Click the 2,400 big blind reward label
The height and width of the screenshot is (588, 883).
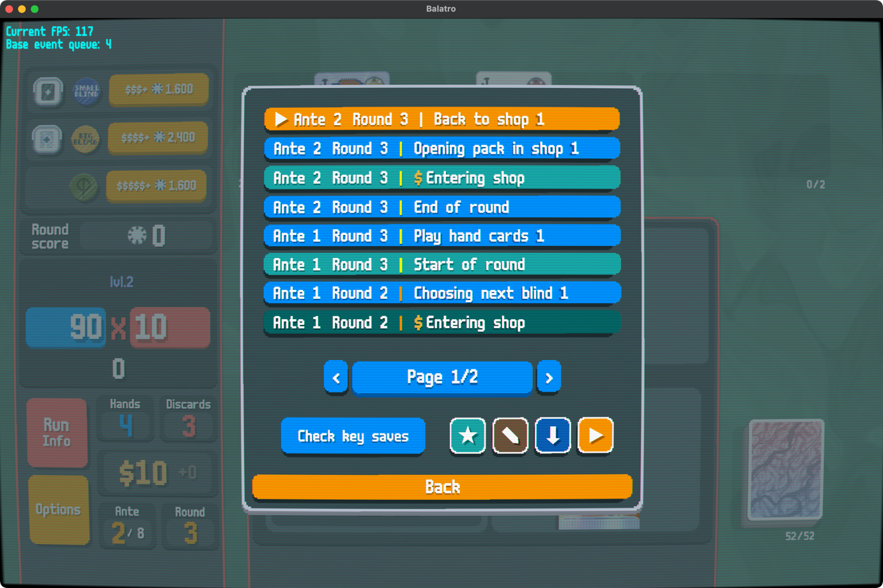click(158, 138)
